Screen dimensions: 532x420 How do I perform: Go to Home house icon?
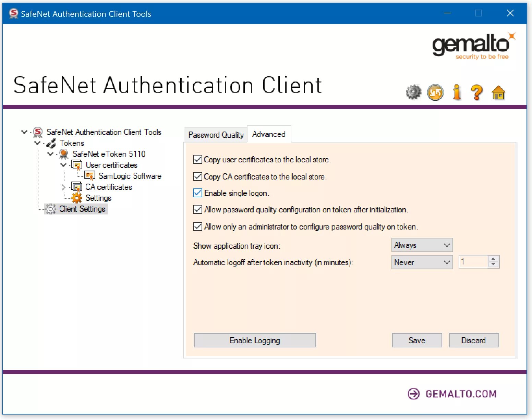click(498, 92)
